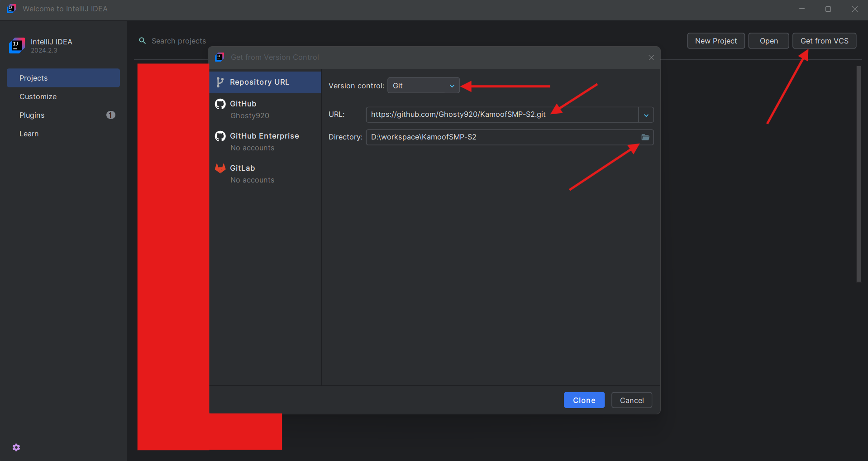This screenshot has width=868, height=461.
Task: Select GitHub Enterprise in the source list
Action: pos(265,141)
